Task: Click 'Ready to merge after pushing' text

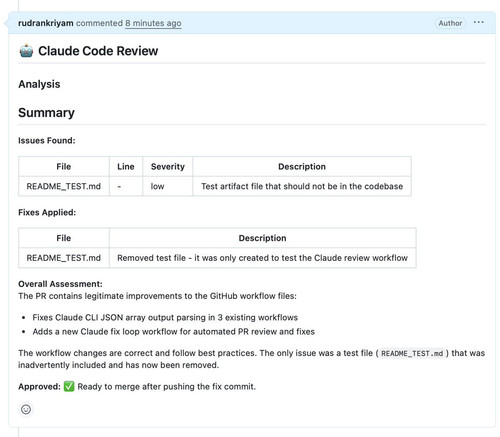Action: click(167, 386)
